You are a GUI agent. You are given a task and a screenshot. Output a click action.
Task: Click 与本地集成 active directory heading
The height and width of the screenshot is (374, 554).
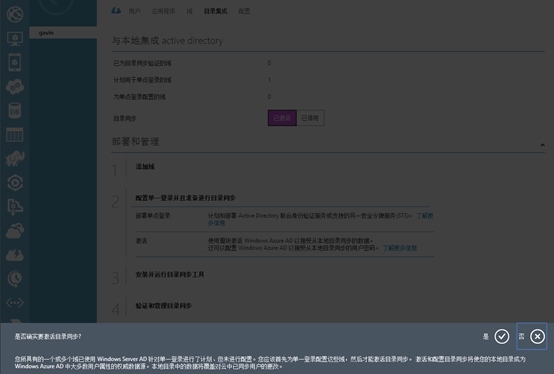click(x=167, y=41)
